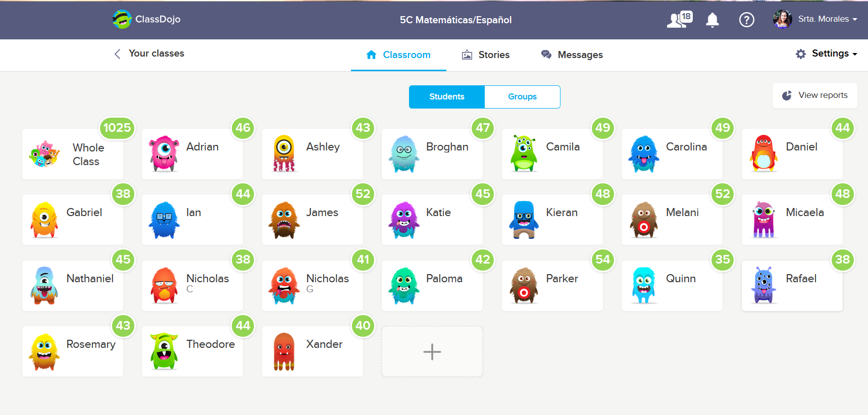The height and width of the screenshot is (415, 868).
Task: Click Adrian's pink one-eyed monster avatar
Action: coord(164,153)
